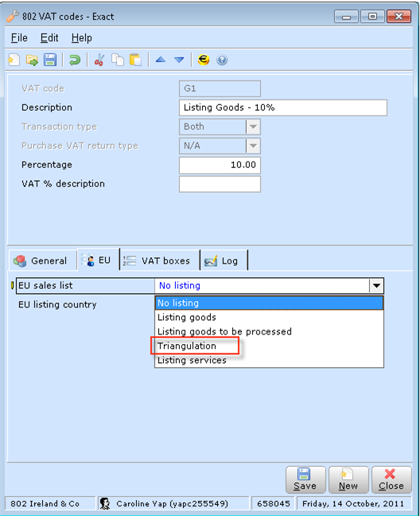This screenshot has height=516, width=420.
Task: Click the Save button
Action: tap(305, 479)
